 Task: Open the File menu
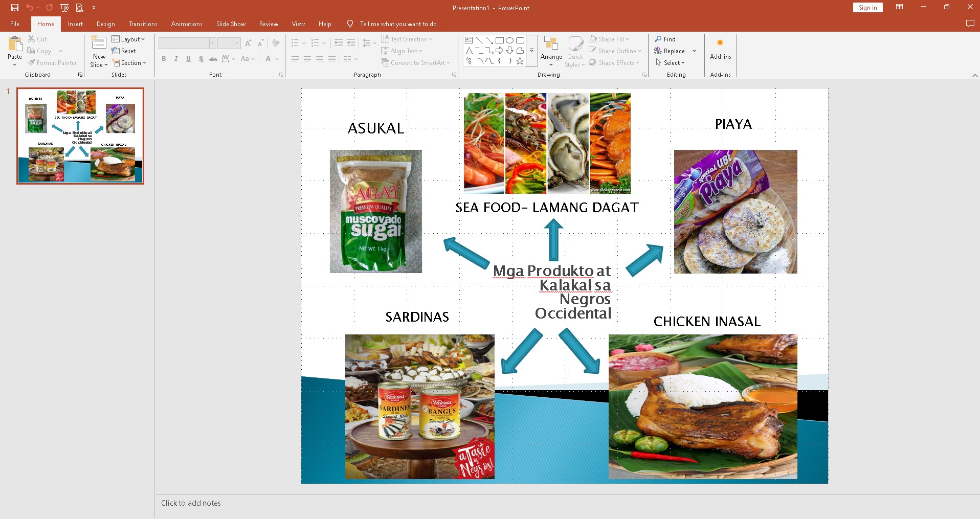click(x=15, y=24)
